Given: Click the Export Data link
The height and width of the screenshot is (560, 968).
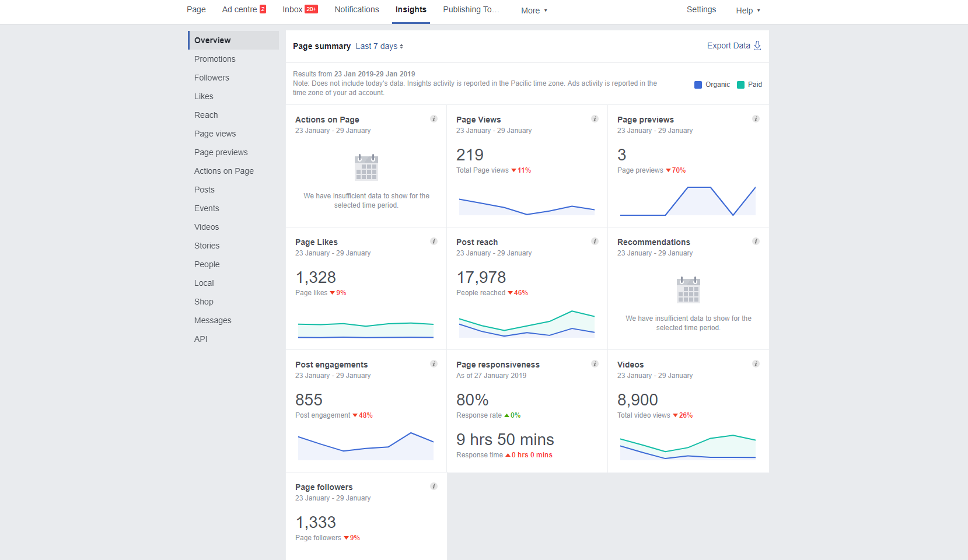Looking at the screenshot, I should click(729, 45).
